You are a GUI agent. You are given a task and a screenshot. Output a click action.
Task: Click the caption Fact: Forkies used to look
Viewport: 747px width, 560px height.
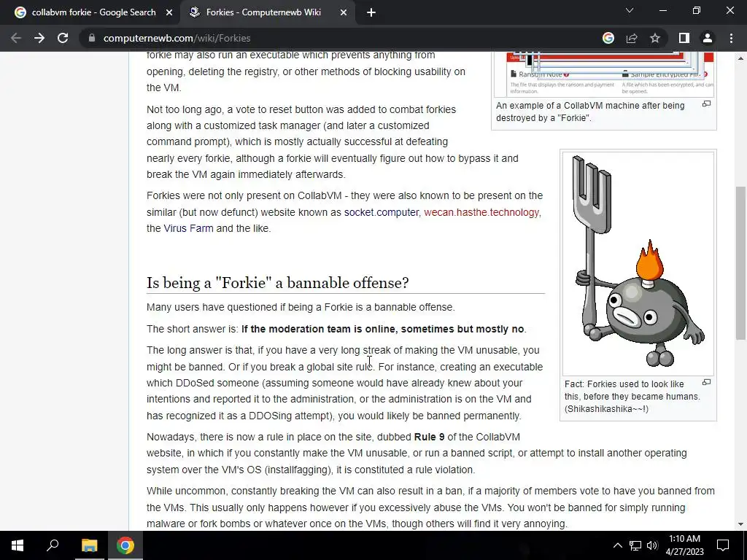(632, 396)
